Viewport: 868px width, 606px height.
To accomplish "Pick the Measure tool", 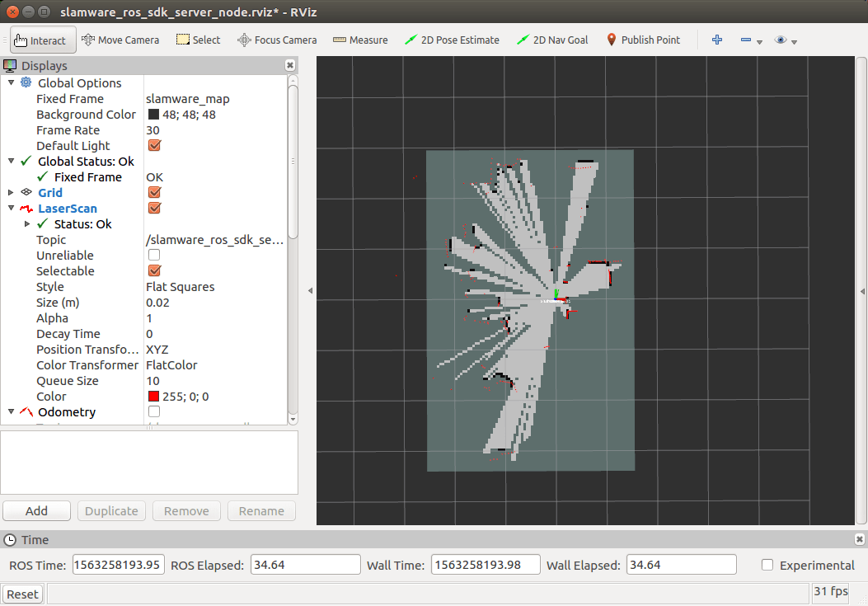I will coord(360,40).
